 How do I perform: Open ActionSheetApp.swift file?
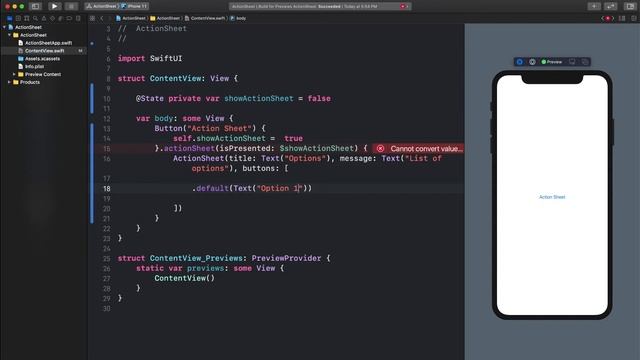click(x=49, y=43)
